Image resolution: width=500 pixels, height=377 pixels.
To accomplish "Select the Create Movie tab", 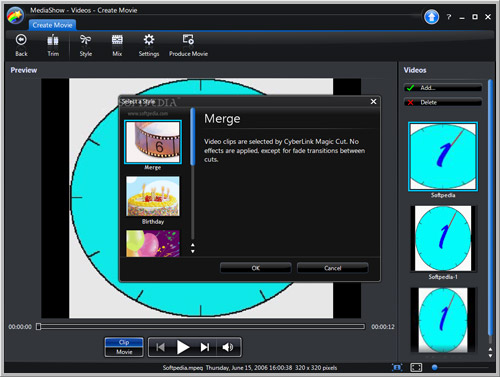I will 52,25.
